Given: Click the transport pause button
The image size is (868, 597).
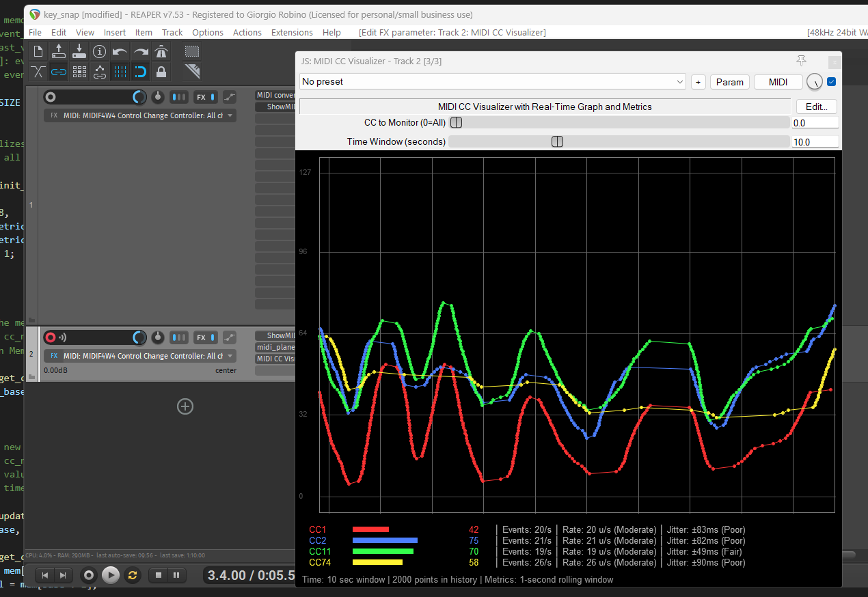Looking at the screenshot, I should pyautogui.click(x=176, y=575).
